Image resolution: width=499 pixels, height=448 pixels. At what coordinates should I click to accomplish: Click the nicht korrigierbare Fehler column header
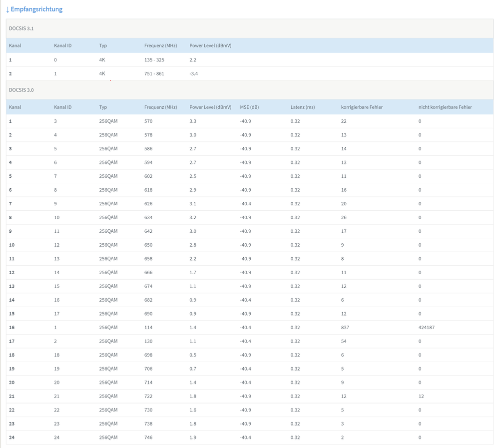click(x=445, y=107)
